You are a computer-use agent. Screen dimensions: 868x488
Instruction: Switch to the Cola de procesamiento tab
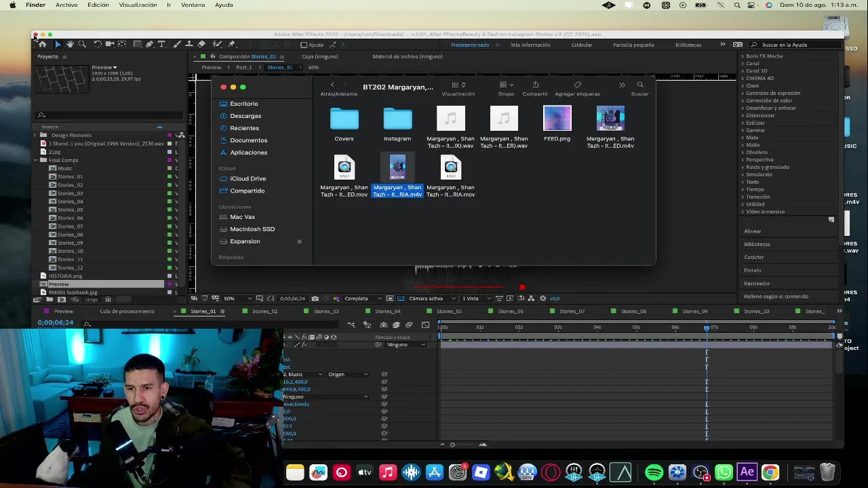127,311
